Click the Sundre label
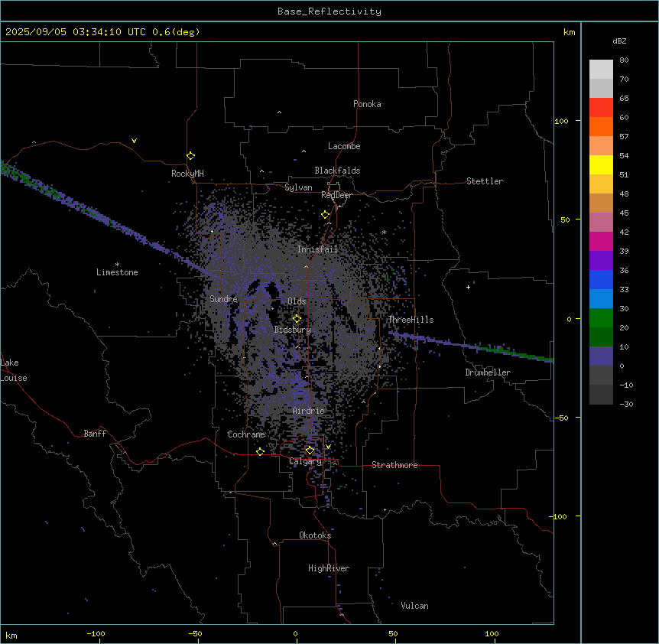 223,299
